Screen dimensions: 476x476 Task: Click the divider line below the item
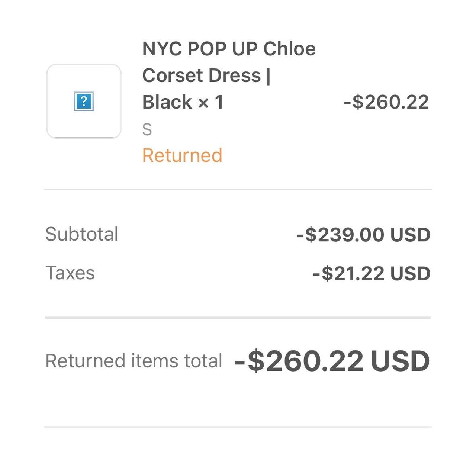point(238,189)
